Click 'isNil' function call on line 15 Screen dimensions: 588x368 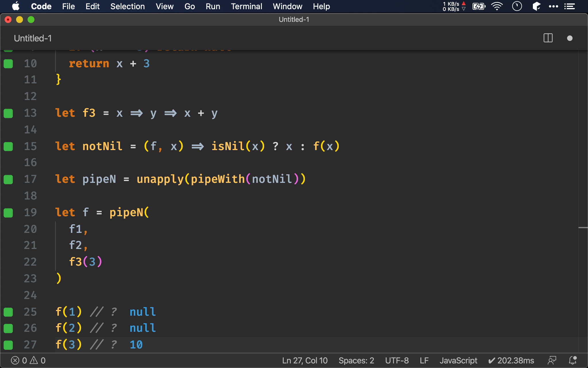pyautogui.click(x=228, y=146)
